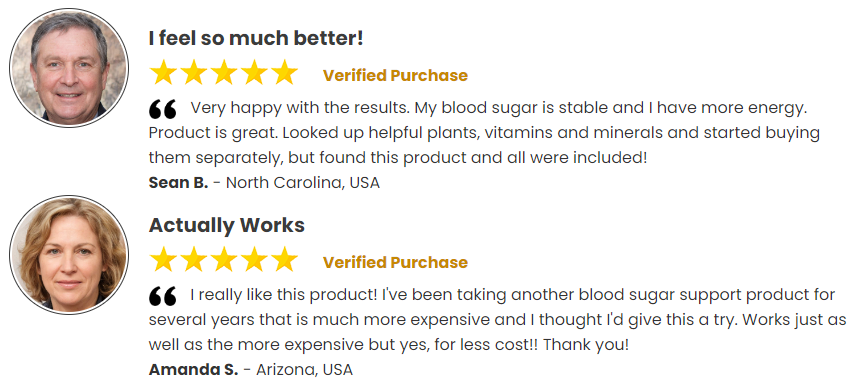Viewport: 849px width, 380px height.
Task: Click the Verified Purchase label on Sean's review
Action: click(395, 75)
